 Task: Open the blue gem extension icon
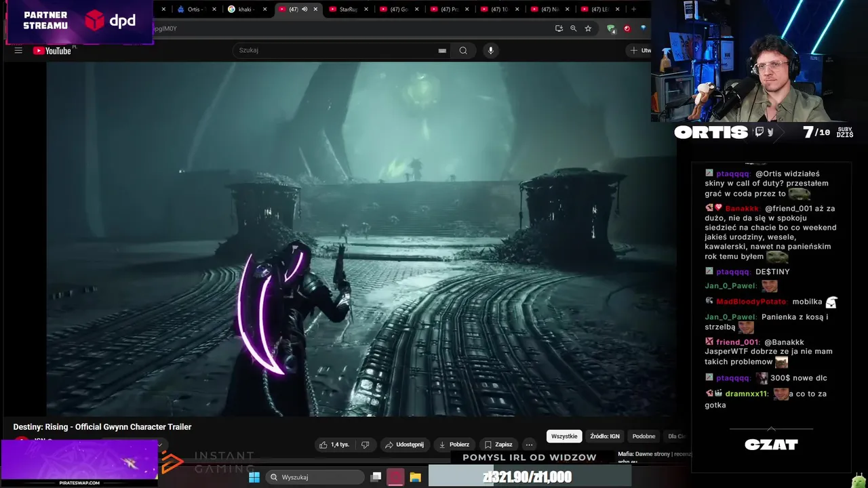(x=643, y=28)
